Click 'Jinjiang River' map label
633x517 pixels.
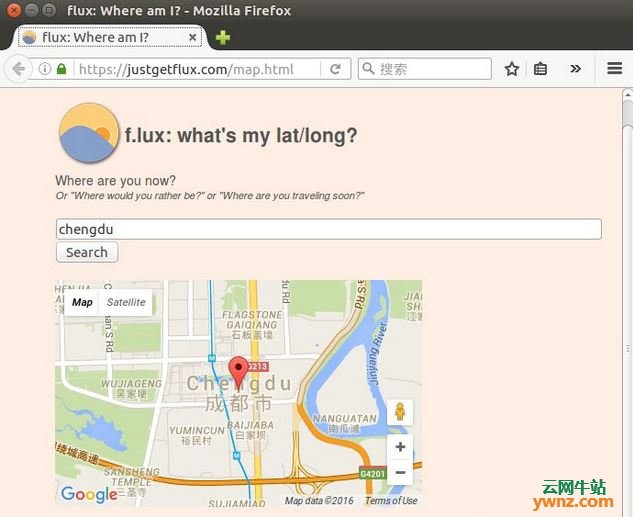378,354
